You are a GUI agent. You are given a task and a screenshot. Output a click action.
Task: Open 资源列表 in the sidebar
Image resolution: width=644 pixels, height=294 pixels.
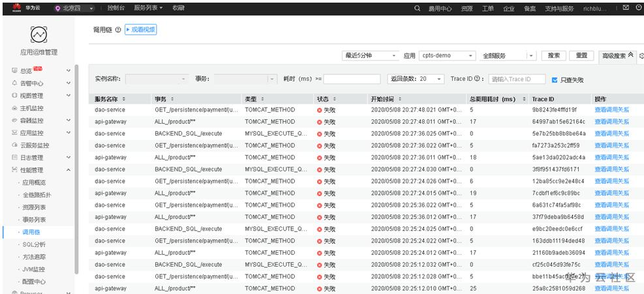(x=34, y=207)
